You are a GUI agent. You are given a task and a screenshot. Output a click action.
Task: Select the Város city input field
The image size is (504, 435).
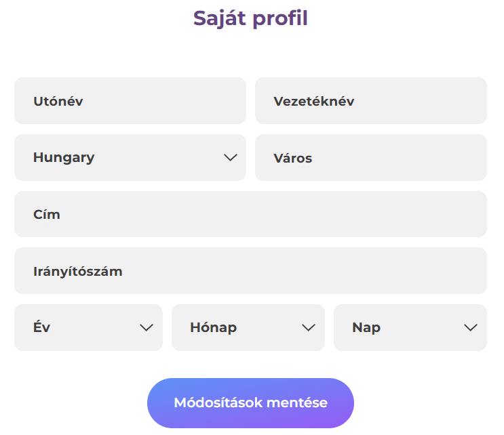point(370,158)
